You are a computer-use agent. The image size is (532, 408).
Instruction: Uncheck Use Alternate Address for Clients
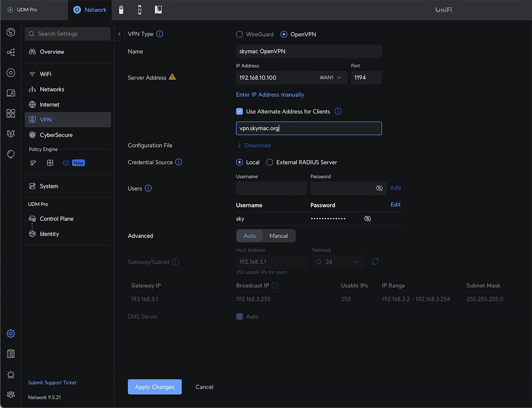click(239, 111)
